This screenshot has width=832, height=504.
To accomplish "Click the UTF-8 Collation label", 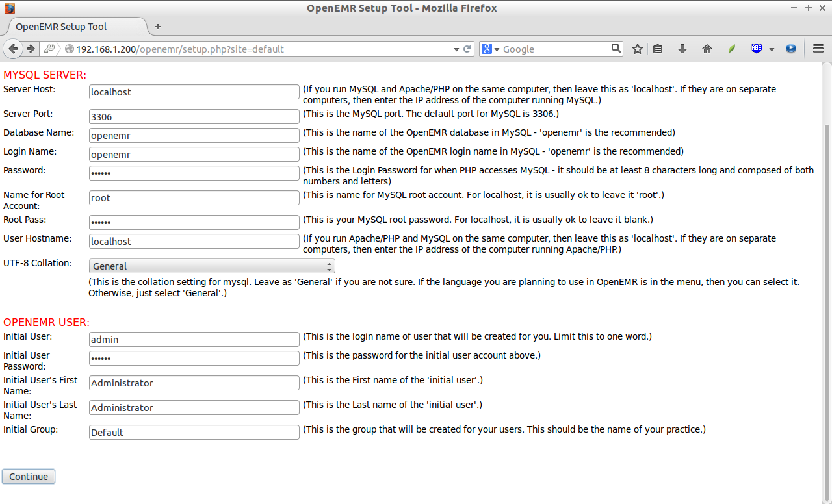I will pos(38,263).
